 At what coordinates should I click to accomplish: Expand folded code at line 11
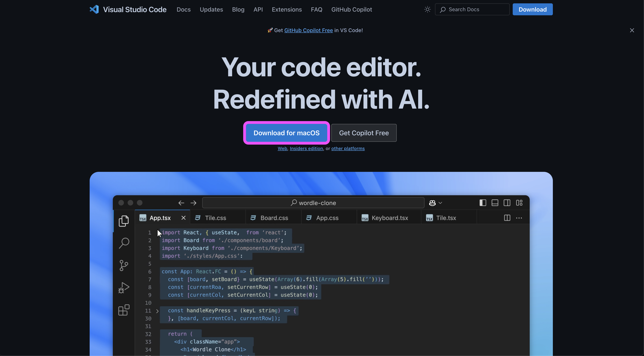tap(157, 311)
